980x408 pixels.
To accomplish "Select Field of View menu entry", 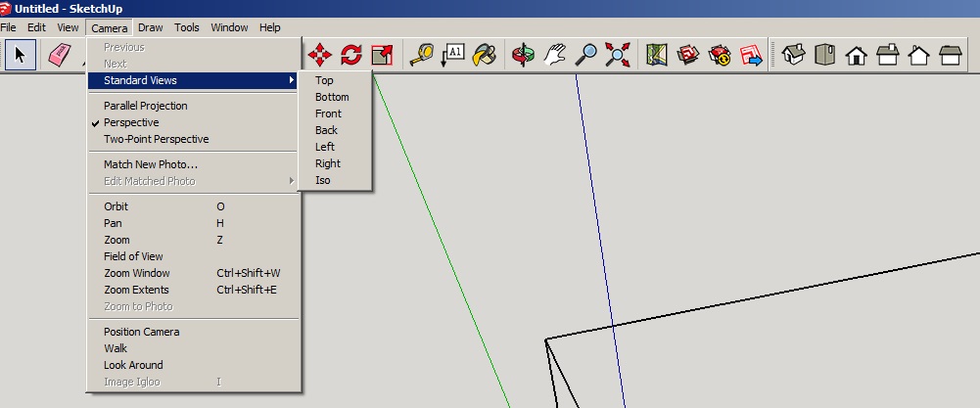I will click(193, 256).
